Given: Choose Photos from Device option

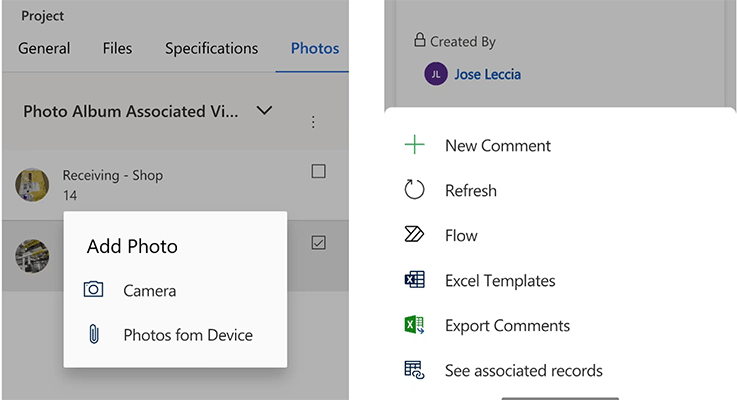Looking at the screenshot, I should click(187, 335).
